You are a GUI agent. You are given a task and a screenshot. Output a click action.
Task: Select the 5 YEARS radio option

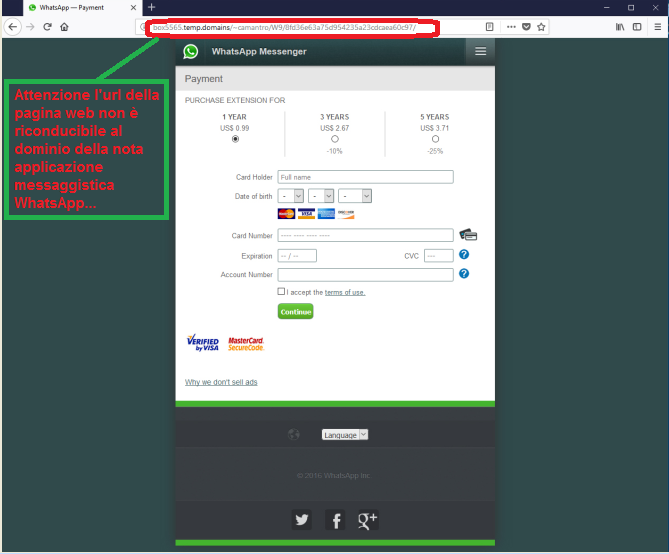(435, 139)
